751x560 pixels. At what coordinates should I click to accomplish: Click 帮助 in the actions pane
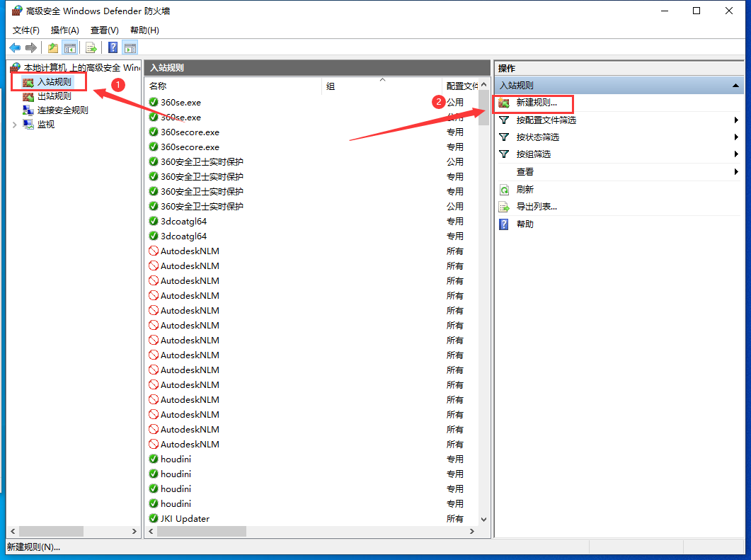(525, 224)
